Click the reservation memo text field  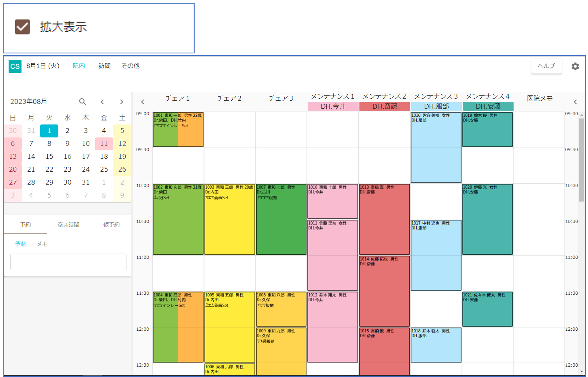(x=68, y=262)
